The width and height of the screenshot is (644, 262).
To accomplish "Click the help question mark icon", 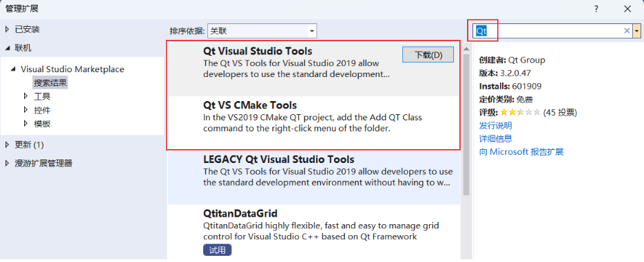I will [x=596, y=9].
